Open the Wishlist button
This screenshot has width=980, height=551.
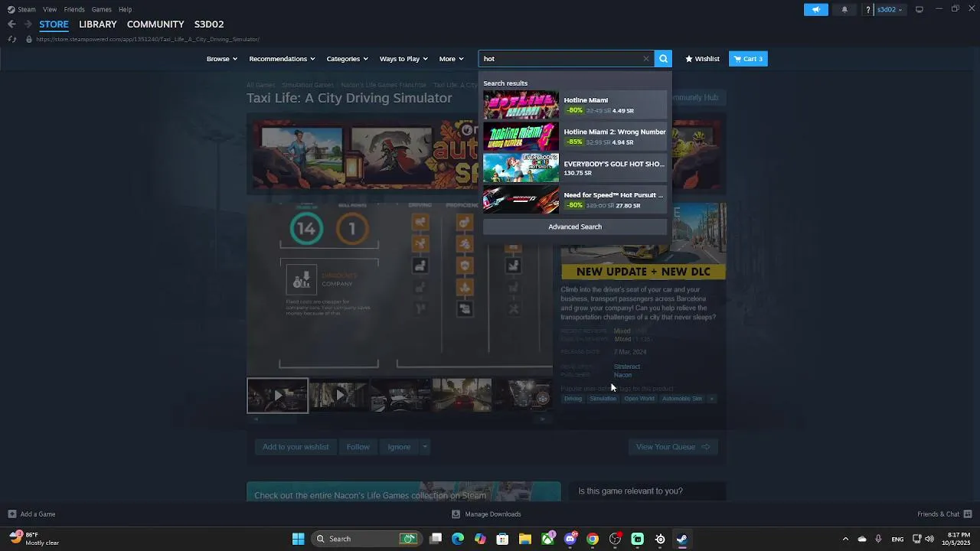click(x=702, y=59)
